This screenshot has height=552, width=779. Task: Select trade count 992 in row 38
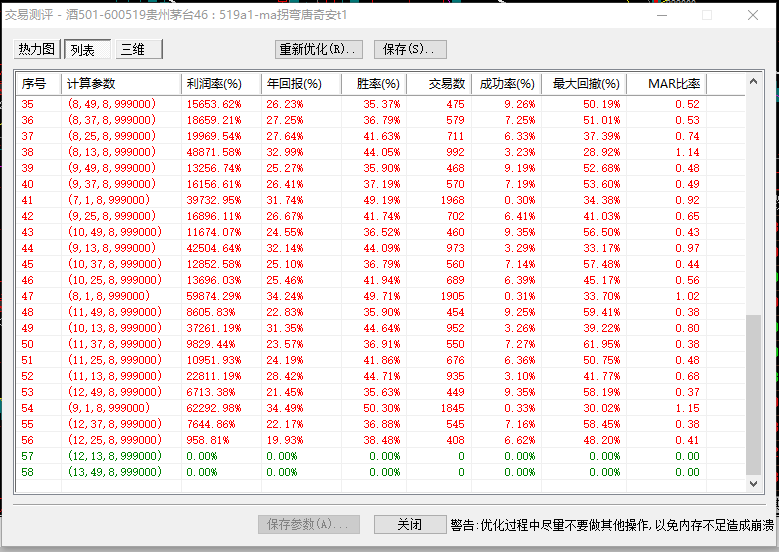point(455,152)
